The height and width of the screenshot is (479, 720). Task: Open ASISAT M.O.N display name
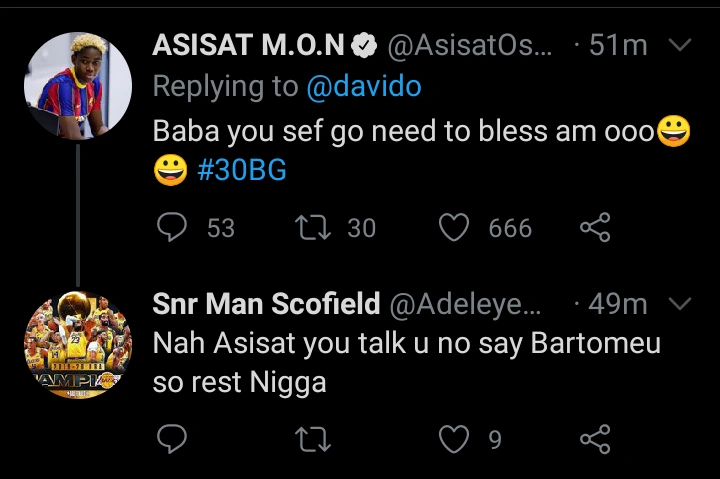tap(249, 45)
